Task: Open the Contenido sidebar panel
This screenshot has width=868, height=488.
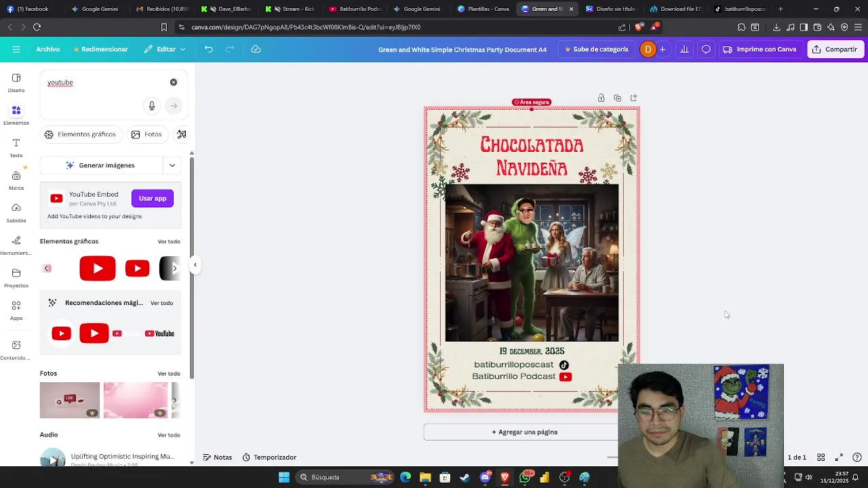Action: [x=16, y=350]
